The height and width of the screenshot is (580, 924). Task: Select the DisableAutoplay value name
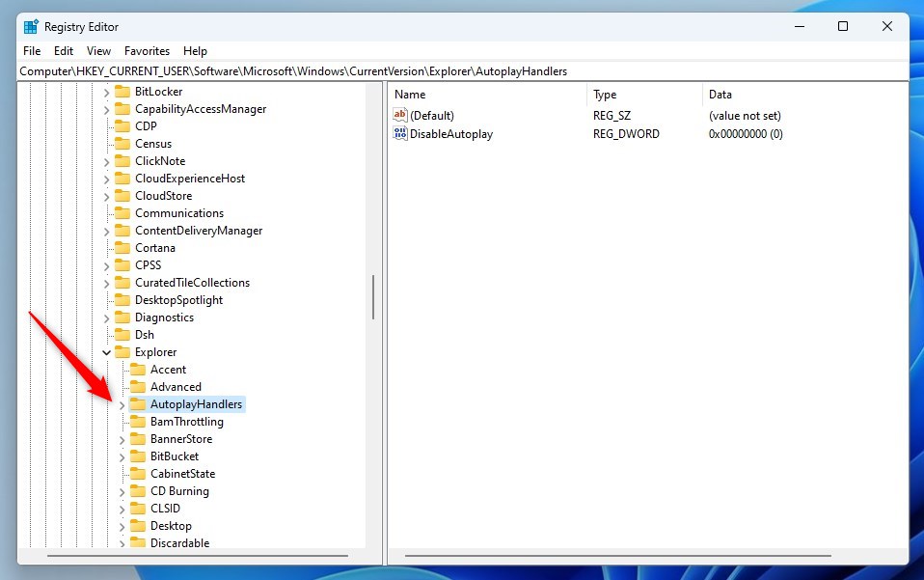451,134
